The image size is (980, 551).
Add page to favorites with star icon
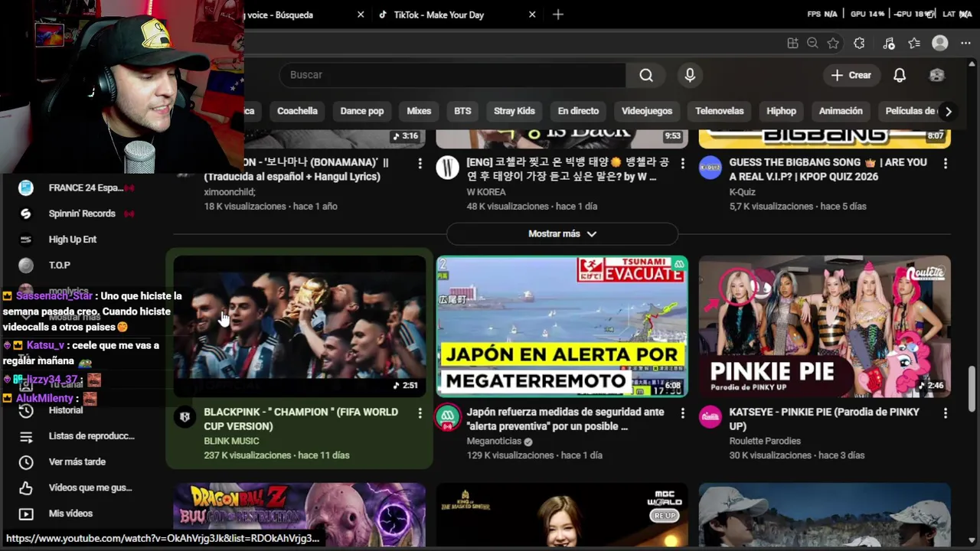click(833, 44)
